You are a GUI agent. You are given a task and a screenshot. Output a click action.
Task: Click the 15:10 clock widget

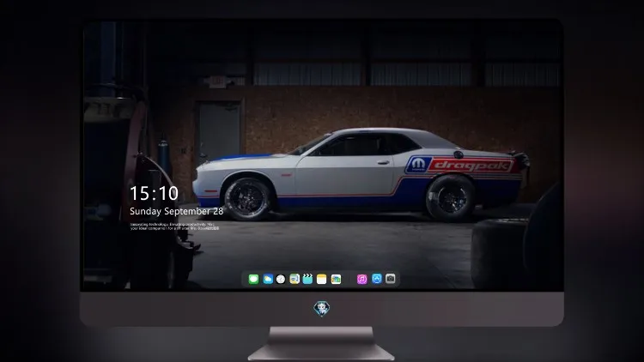[x=154, y=193]
